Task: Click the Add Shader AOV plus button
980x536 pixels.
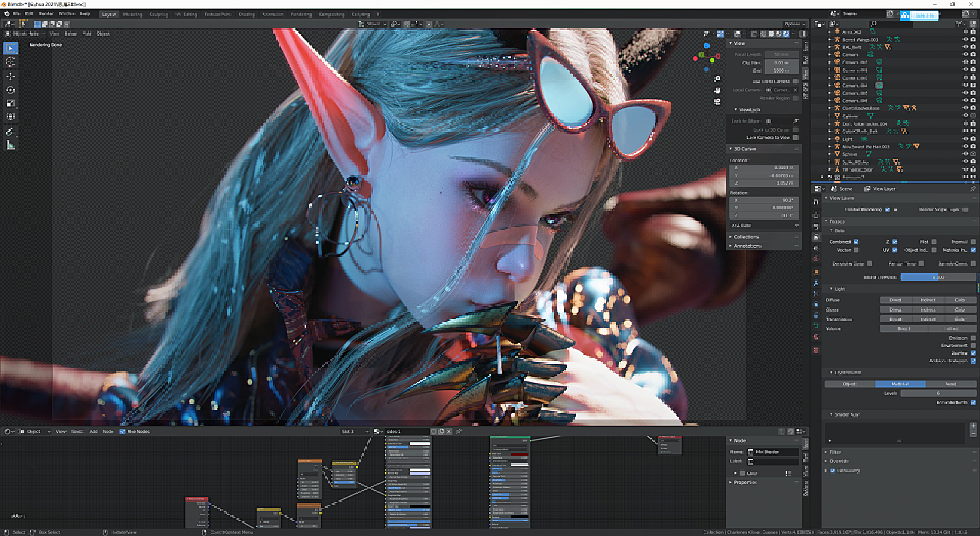Action: [x=972, y=426]
